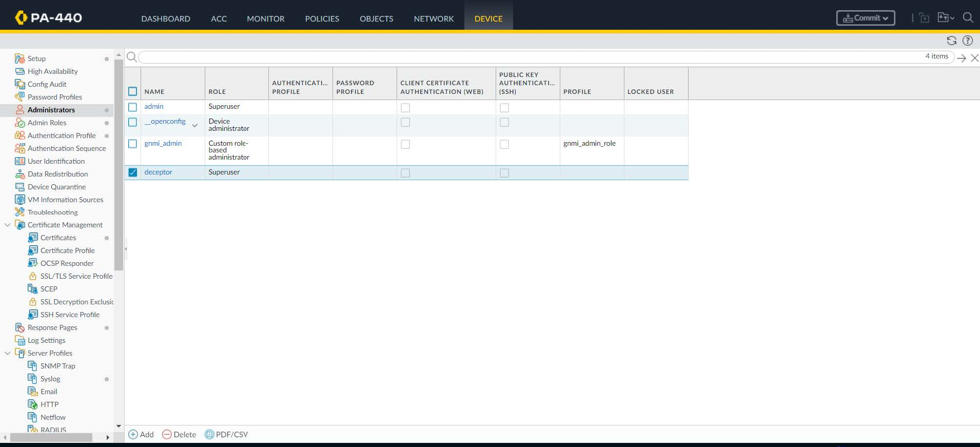Click the administrators search filter field

pyautogui.click(x=528, y=57)
